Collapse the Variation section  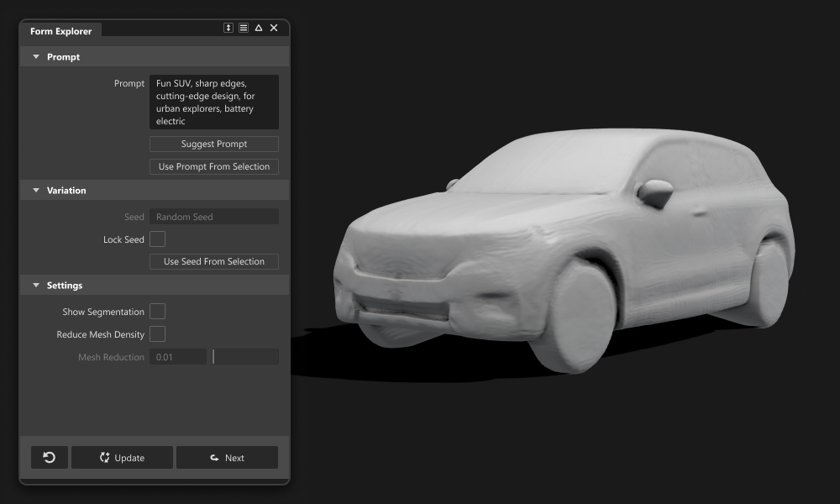(35, 190)
